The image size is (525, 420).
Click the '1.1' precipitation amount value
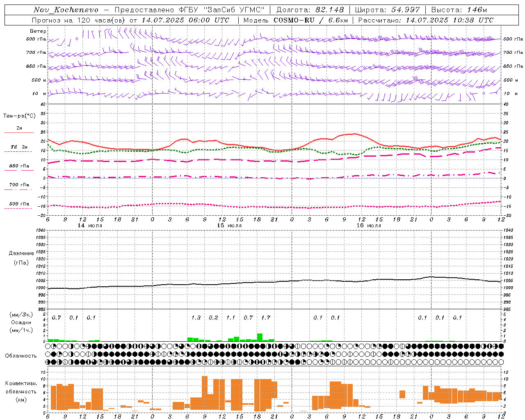[x=231, y=317]
